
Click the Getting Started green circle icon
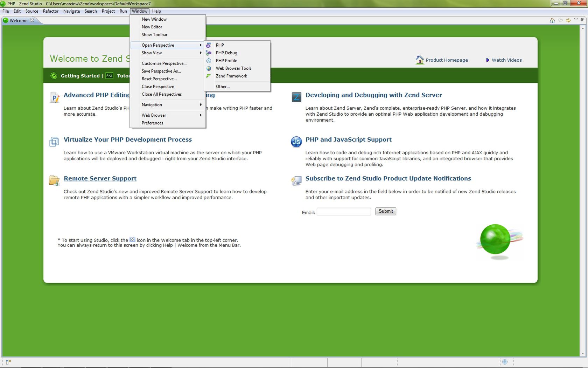point(54,76)
